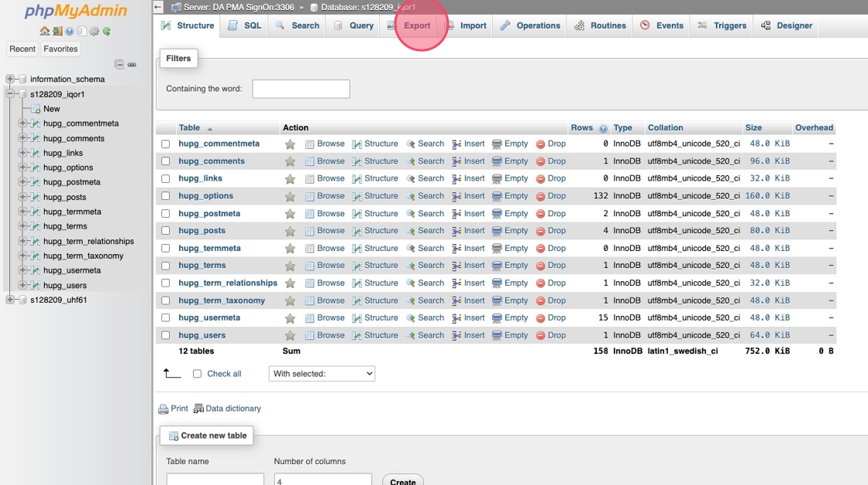Select the hupg_users row checkbox
868x485 pixels.
(165, 335)
